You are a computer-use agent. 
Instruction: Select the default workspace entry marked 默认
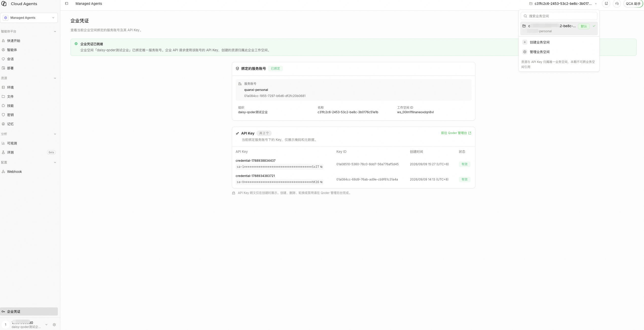pos(559,28)
